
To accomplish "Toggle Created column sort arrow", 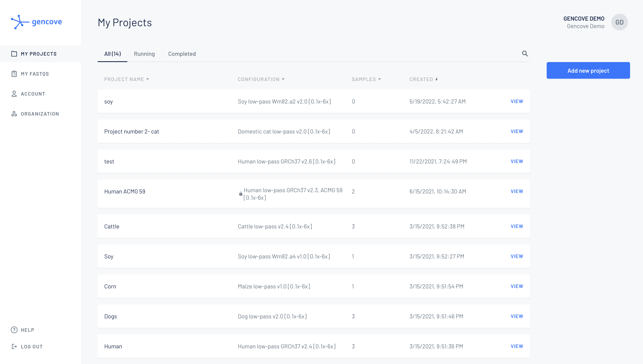I will 437,79.
